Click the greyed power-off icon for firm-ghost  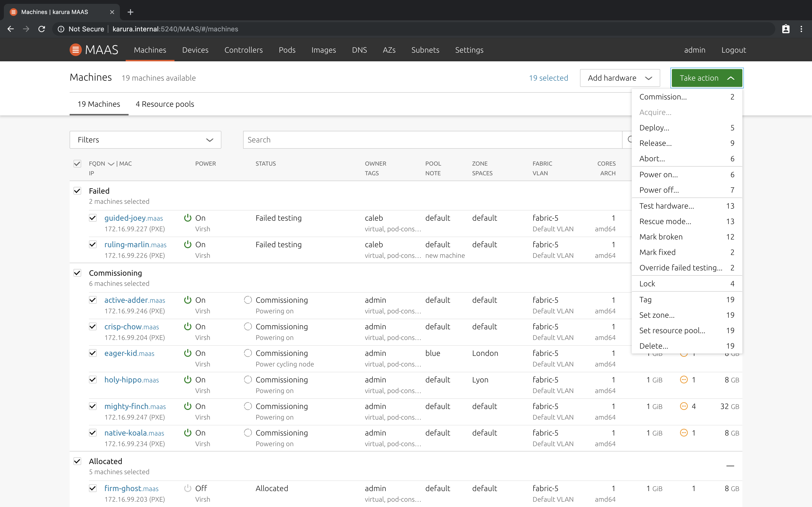188,488
